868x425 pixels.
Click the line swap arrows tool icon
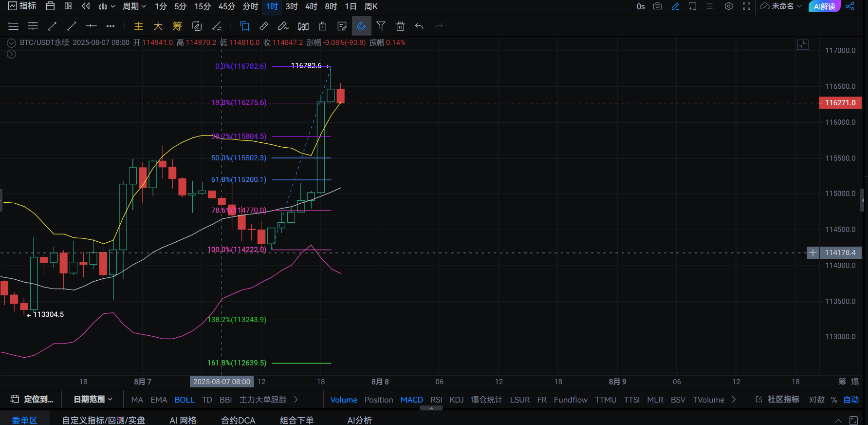pos(217,26)
